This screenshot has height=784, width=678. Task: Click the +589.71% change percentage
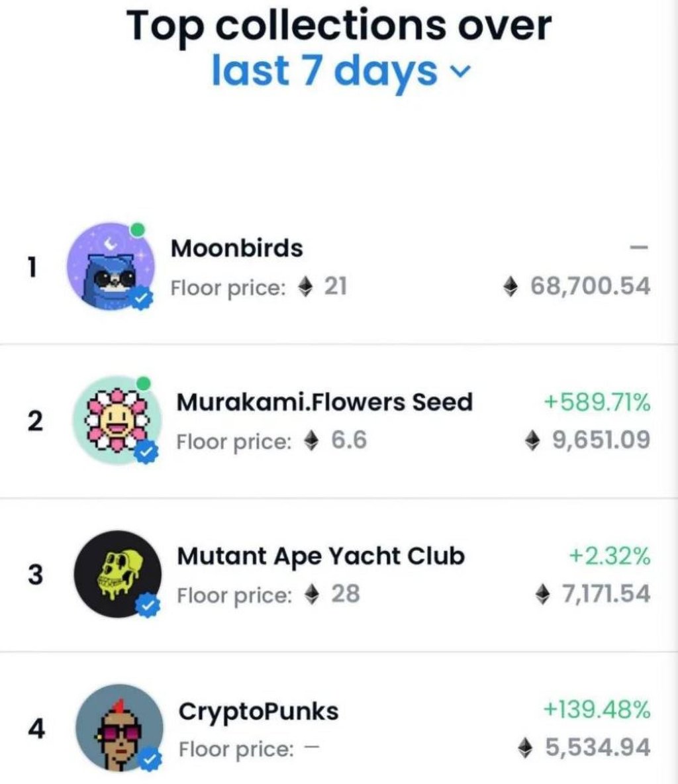tap(597, 401)
